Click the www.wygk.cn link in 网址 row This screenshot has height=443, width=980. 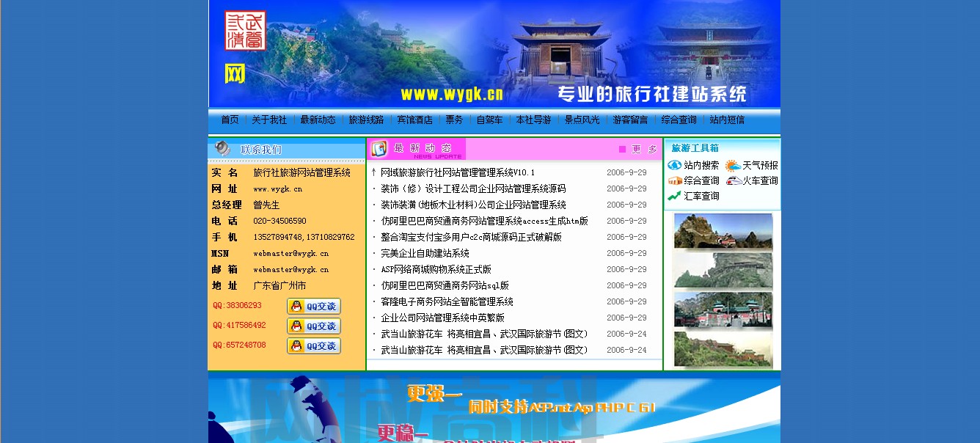[x=277, y=188]
